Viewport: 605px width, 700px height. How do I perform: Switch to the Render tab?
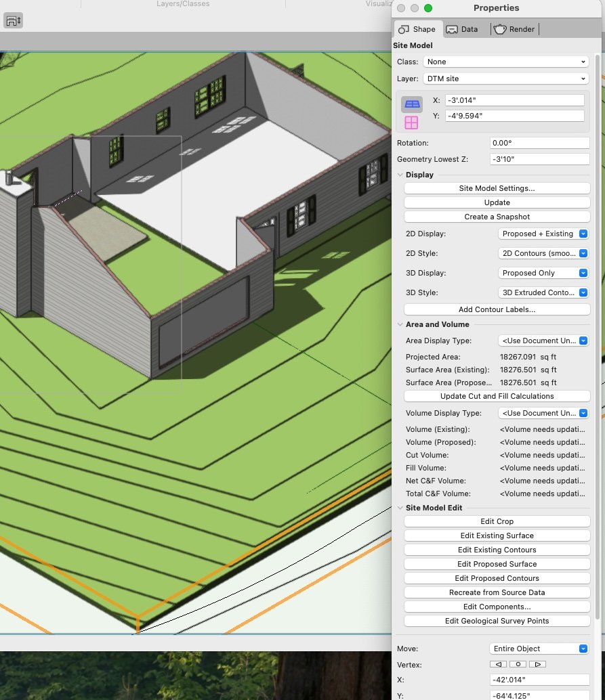(x=514, y=29)
